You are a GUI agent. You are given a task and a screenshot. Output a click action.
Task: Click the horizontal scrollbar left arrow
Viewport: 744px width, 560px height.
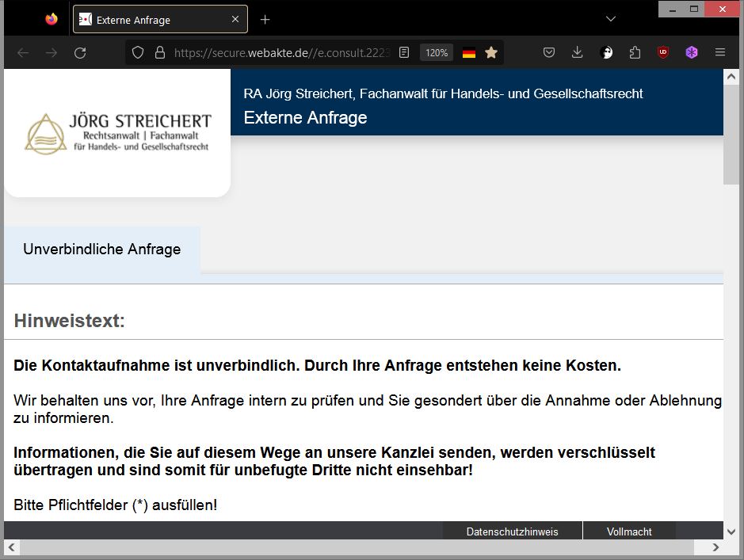click(12, 547)
